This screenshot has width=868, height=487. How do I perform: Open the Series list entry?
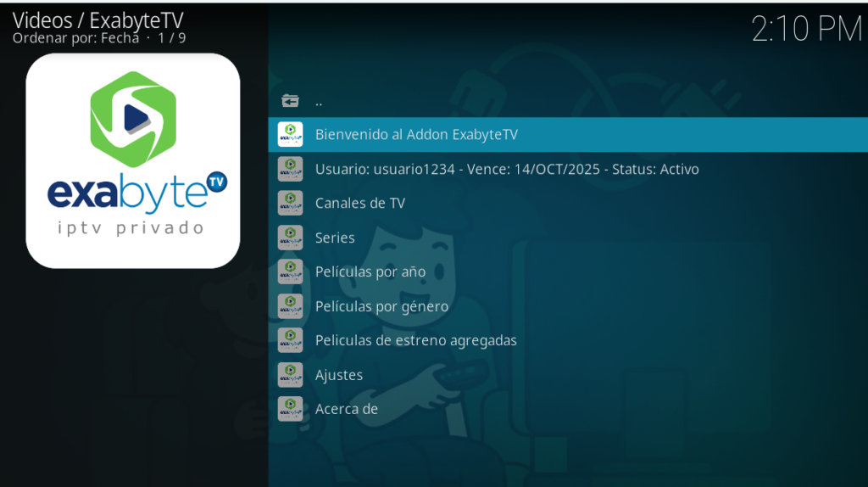tap(335, 238)
